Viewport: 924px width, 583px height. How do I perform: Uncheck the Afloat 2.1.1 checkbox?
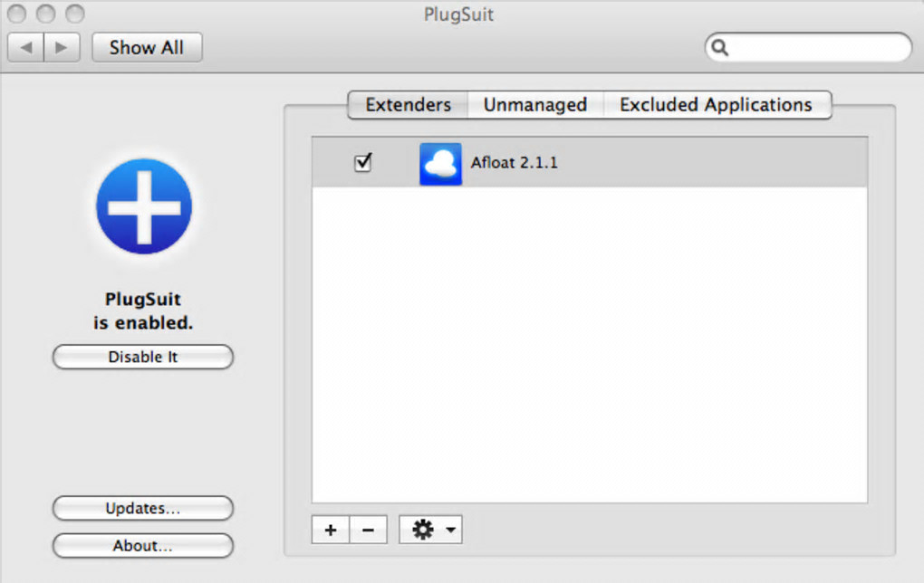[x=363, y=162]
